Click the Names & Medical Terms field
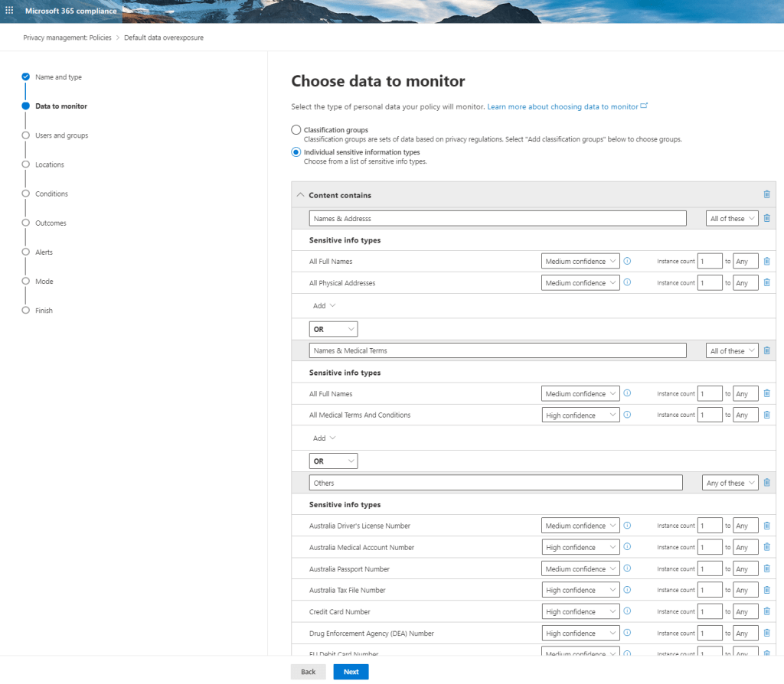Viewport: 784px width, 684px height. point(498,350)
